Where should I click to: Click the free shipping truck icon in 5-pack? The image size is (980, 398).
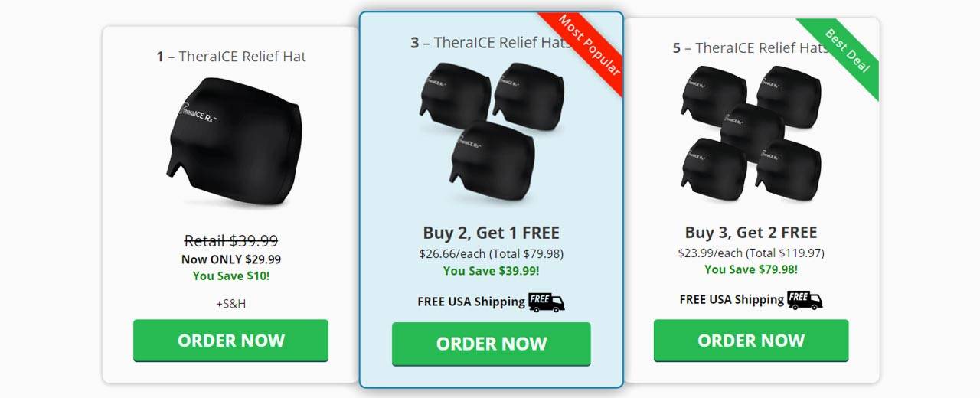coord(805,299)
